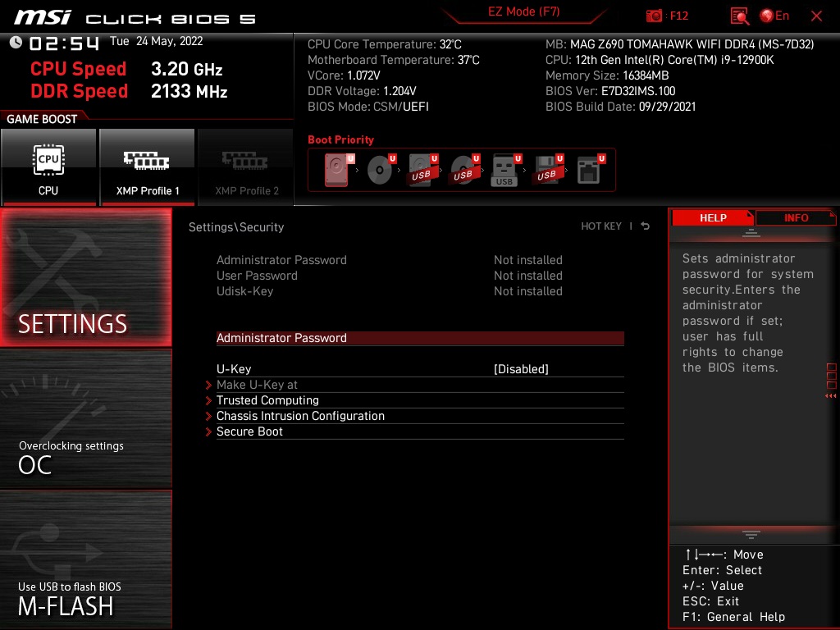Select the USB key boot device icon
The width and height of the screenshot is (840, 630).
pos(506,170)
